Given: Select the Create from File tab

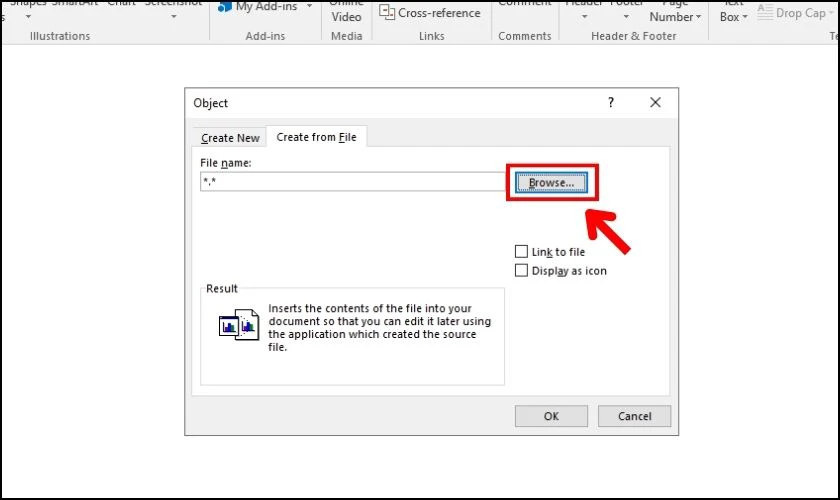Looking at the screenshot, I should 316,137.
